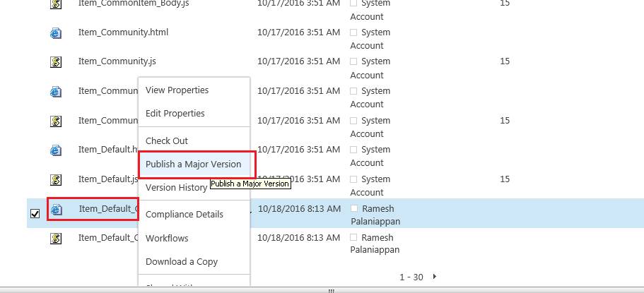
Task: Click the horizontal scrollbar grip at bottom
Action: 332,291
